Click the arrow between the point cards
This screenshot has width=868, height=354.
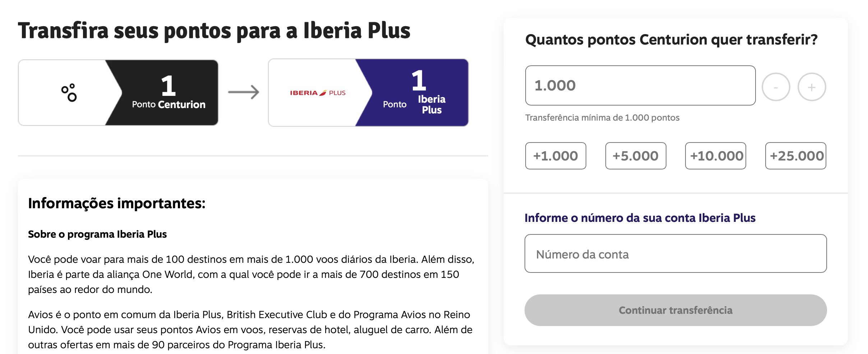tap(244, 92)
